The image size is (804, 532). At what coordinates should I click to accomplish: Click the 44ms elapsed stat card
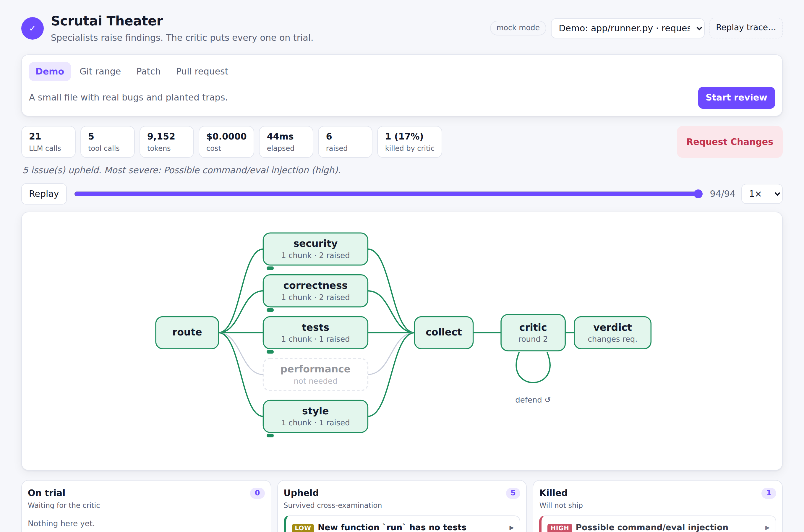tap(286, 142)
